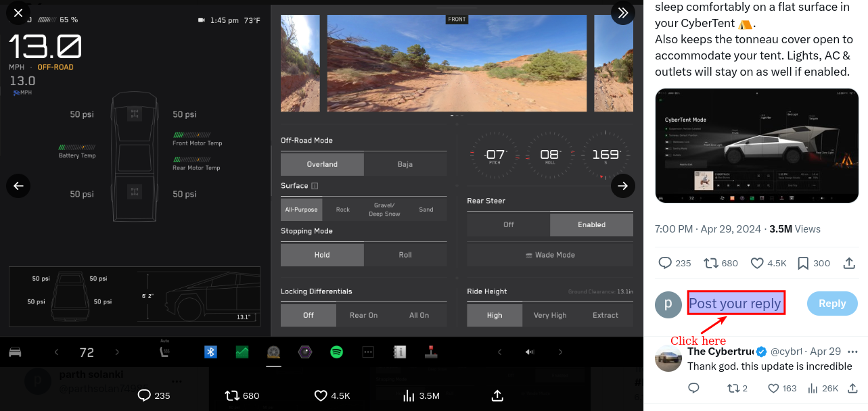Collapse the tweet sidebar with double-chevron button

(x=622, y=13)
